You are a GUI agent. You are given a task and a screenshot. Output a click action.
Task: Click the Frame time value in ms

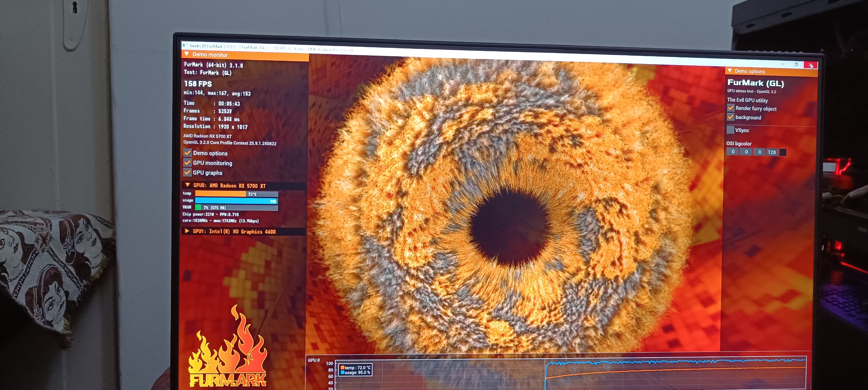click(x=229, y=119)
